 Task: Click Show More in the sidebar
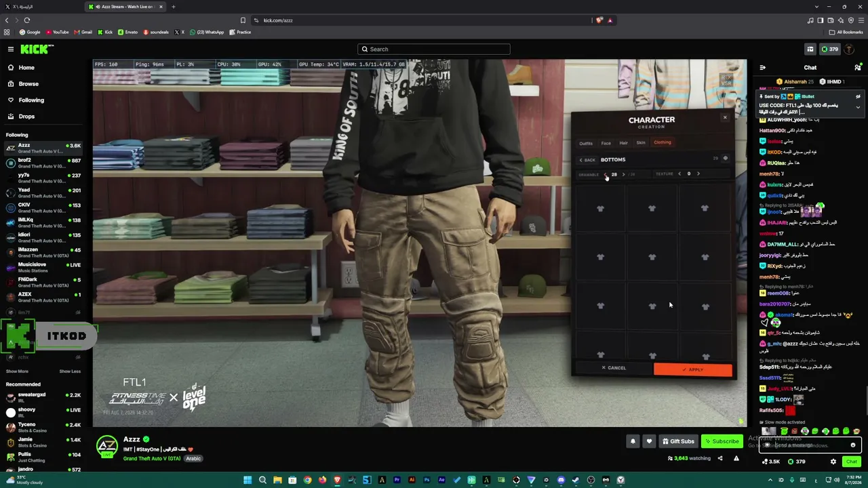pos(17,371)
